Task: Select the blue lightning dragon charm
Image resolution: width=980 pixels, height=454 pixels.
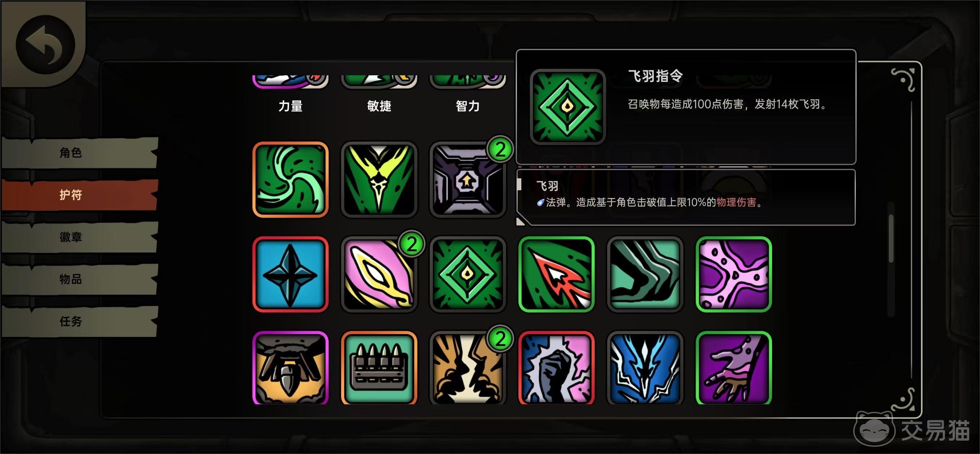Action: click(645, 368)
